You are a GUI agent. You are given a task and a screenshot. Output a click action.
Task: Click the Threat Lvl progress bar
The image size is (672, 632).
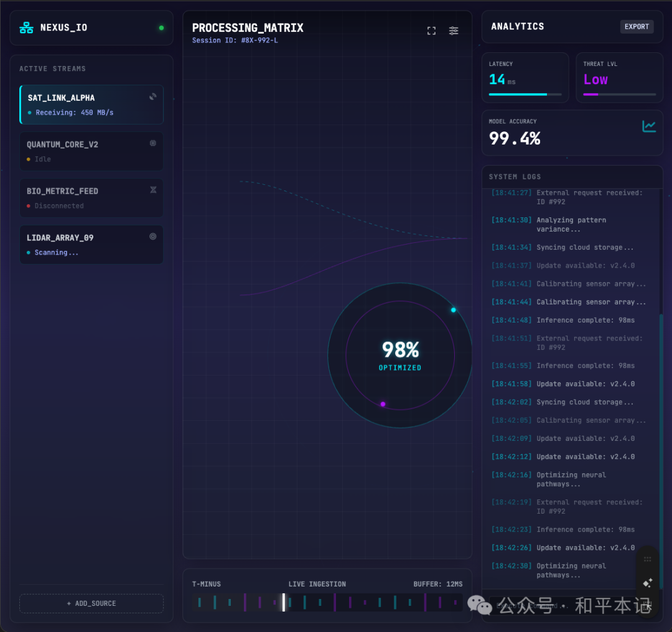coord(619,94)
